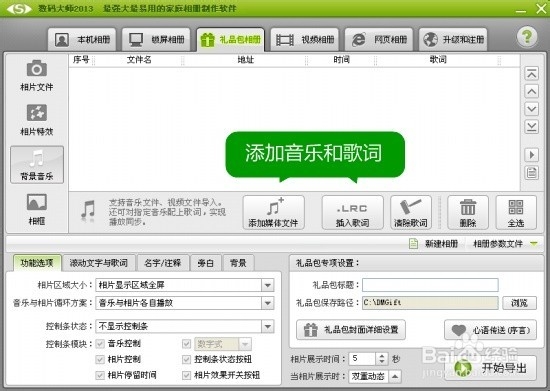Switch to the 视频相册 tab
The height and width of the screenshot is (391, 550).
tap(304, 39)
